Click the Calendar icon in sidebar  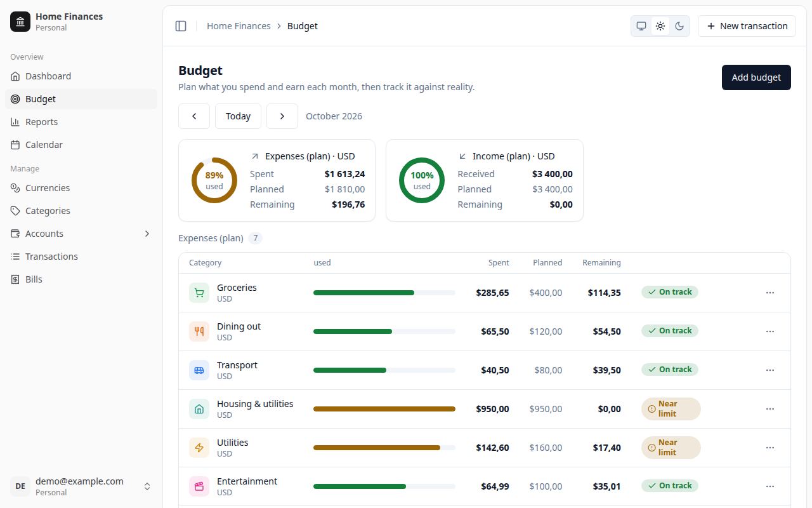pyautogui.click(x=15, y=145)
